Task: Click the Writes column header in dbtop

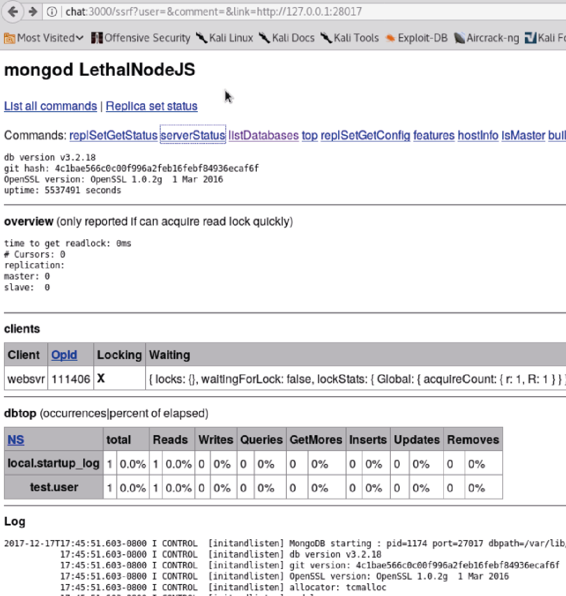Action: pos(216,439)
